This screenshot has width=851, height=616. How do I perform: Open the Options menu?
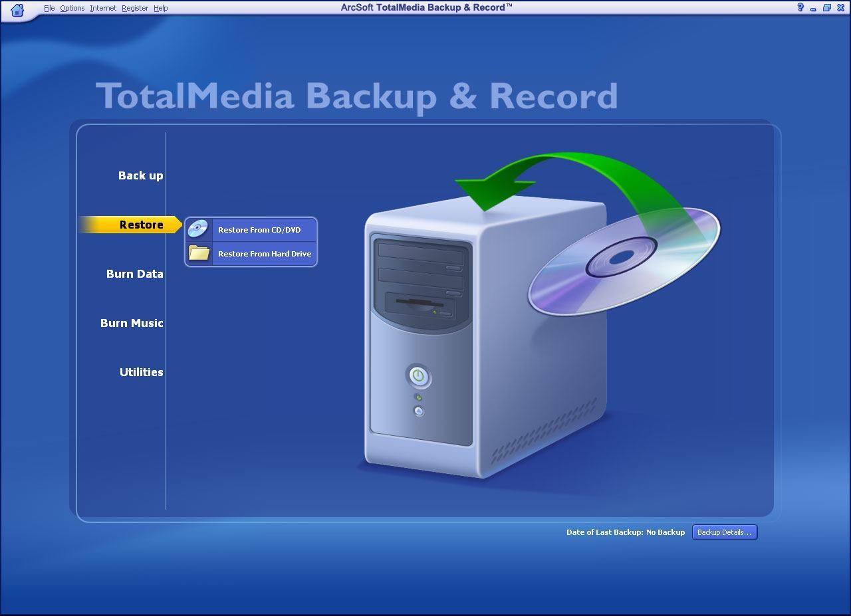click(x=72, y=8)
